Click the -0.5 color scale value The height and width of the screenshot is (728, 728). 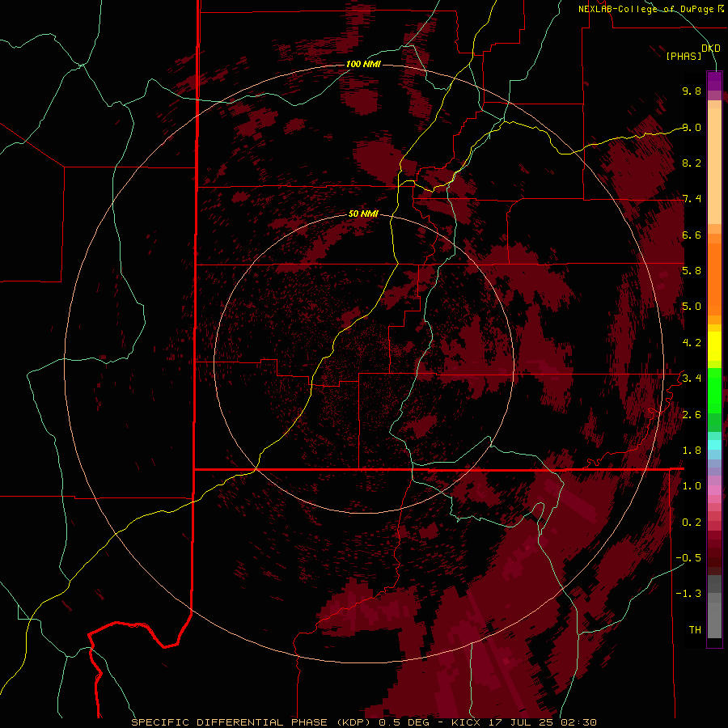click(x=688, y=558)
